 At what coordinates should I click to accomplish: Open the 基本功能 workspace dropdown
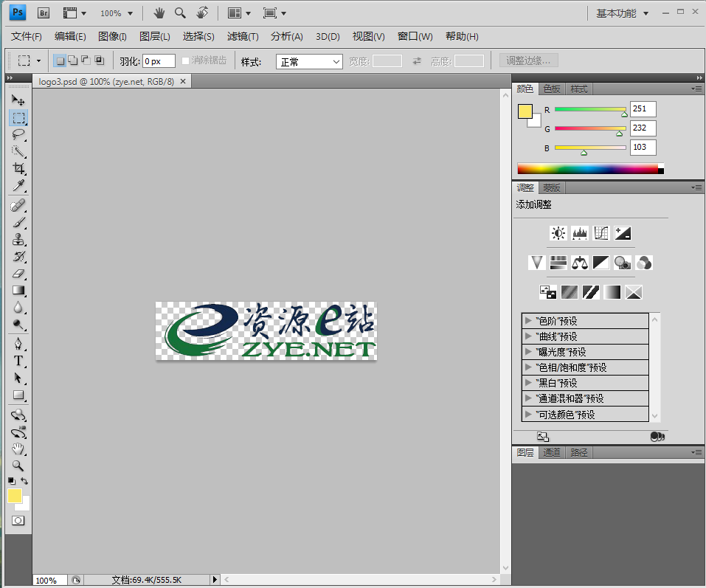click(x=622, y=13)
